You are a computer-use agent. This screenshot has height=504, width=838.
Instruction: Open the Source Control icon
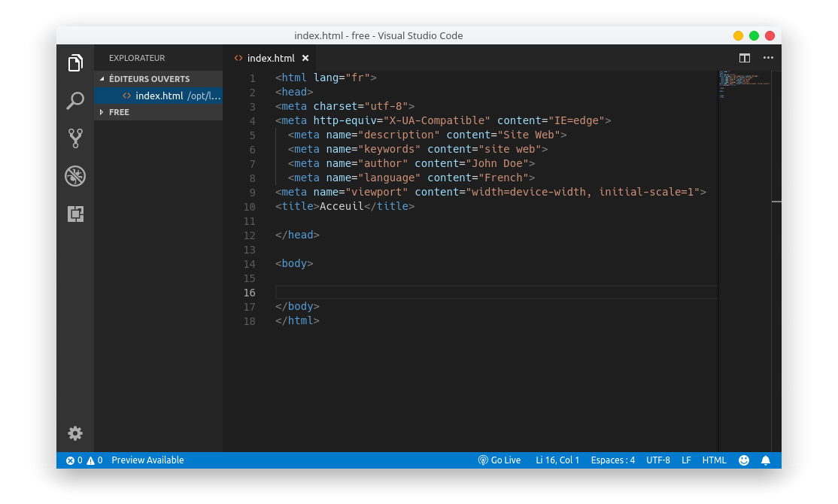tap(75, 138)
